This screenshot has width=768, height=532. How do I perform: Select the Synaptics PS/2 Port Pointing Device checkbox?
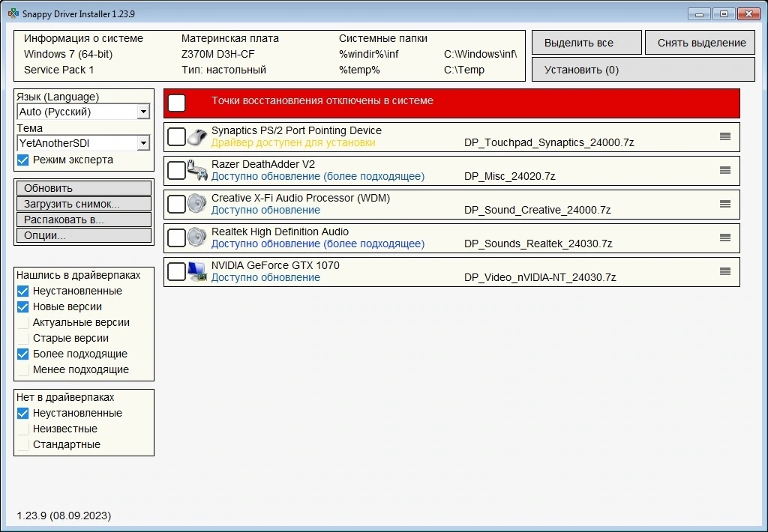click(176, 137)
